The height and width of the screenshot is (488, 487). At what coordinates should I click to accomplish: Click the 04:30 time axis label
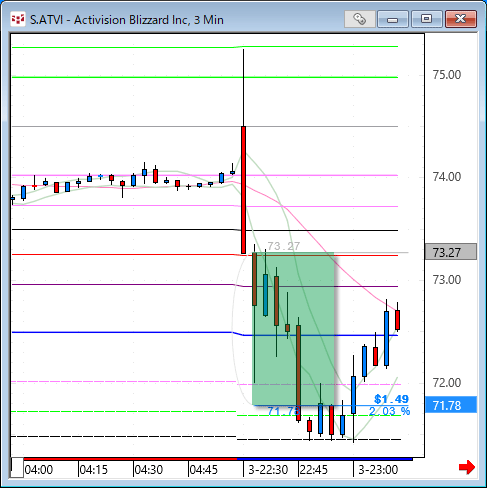pyautogui.click(x=149, y=470)
